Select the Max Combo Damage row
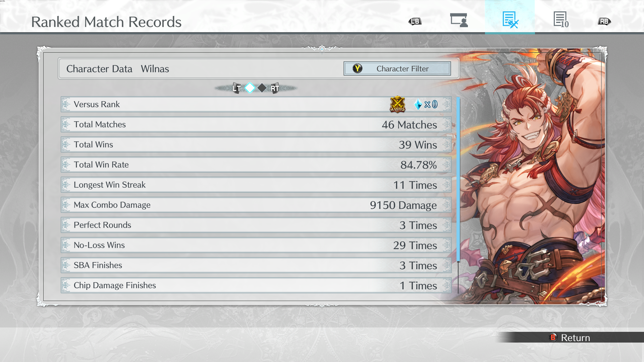Viewport: 644px width, 362px height. [256, 205]
